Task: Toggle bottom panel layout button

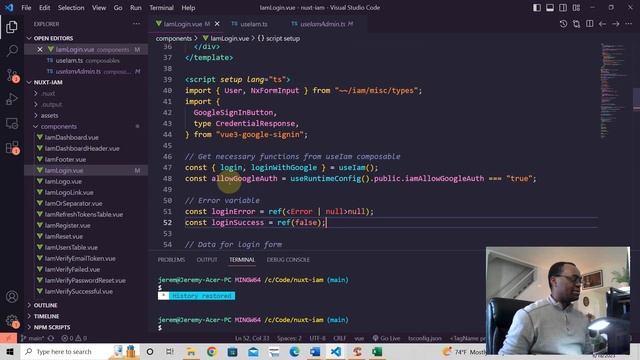Action: (x=550, y=8)
